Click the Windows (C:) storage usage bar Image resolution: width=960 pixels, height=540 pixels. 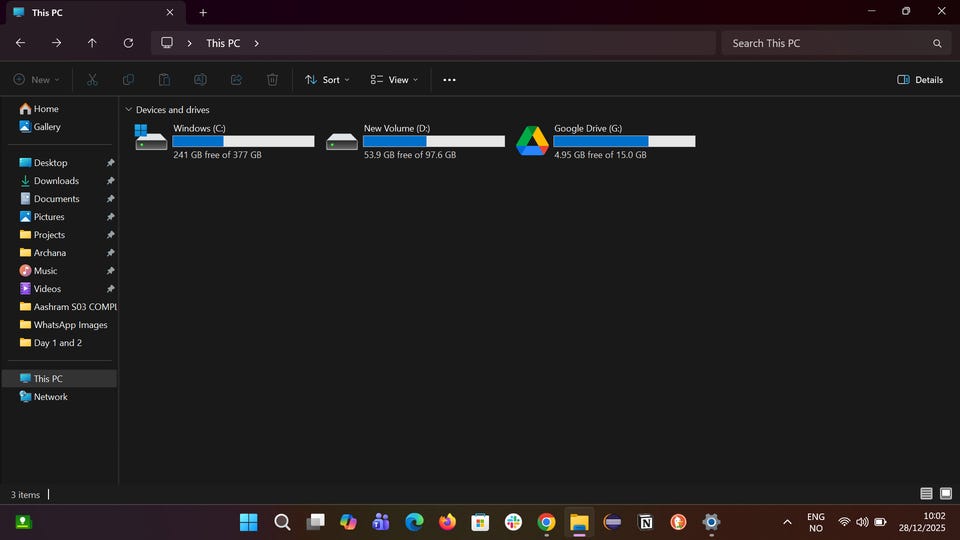click(244, 141)
